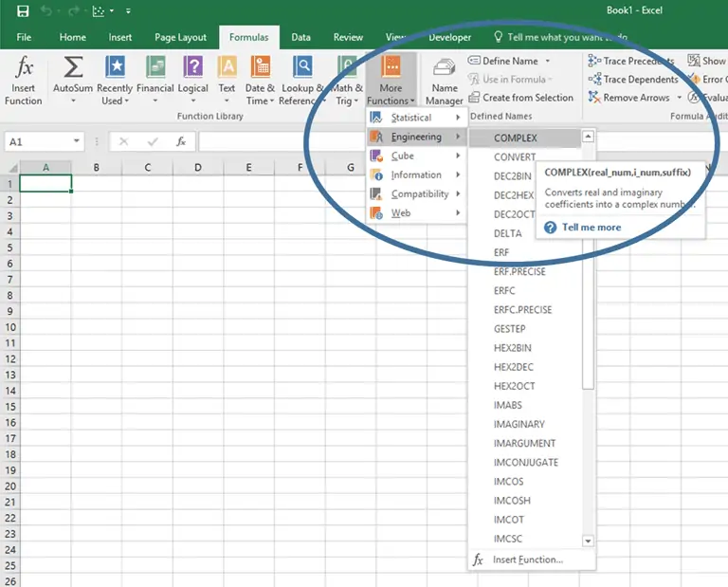Open the File tab
728x587 pixels.
24,37
